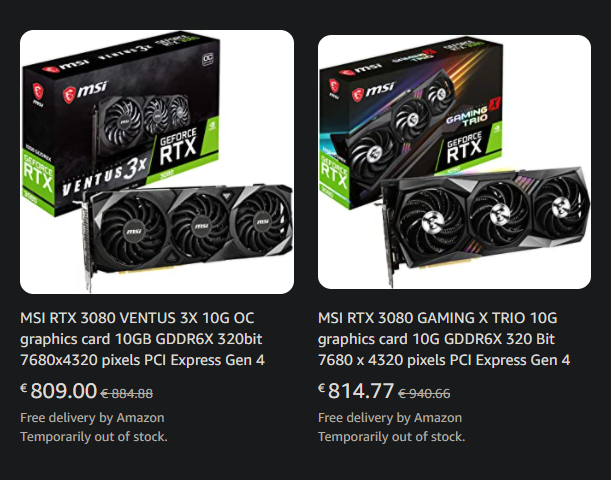Click Temporarily out of stock under the GAMING X TRIO listing

coord(392,437)
